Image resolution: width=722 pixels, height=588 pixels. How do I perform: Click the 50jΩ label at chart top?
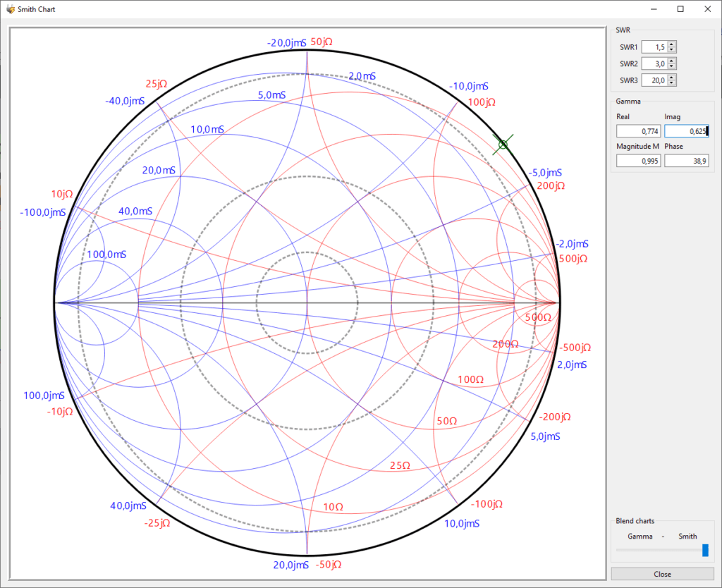tap(322, 42)
